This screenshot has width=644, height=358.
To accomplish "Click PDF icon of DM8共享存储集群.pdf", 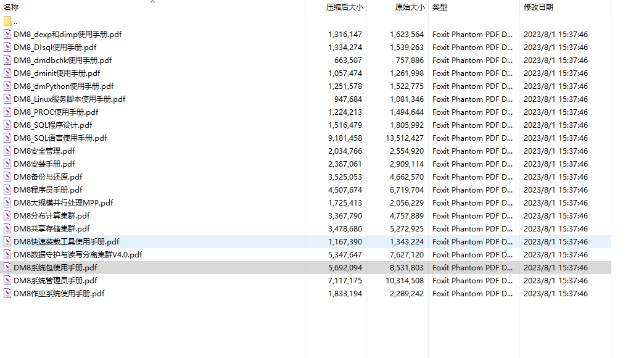I will point(7,228).
